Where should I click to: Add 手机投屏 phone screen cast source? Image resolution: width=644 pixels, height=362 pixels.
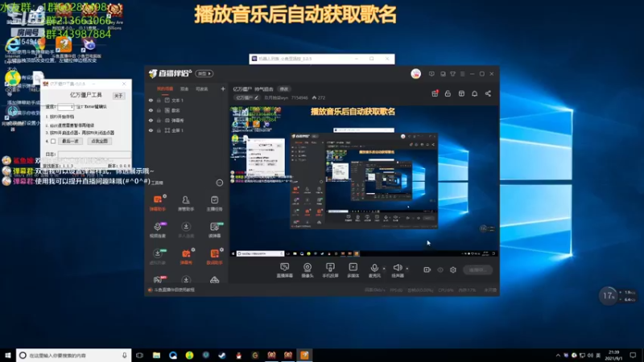click(x=330, y=270)
